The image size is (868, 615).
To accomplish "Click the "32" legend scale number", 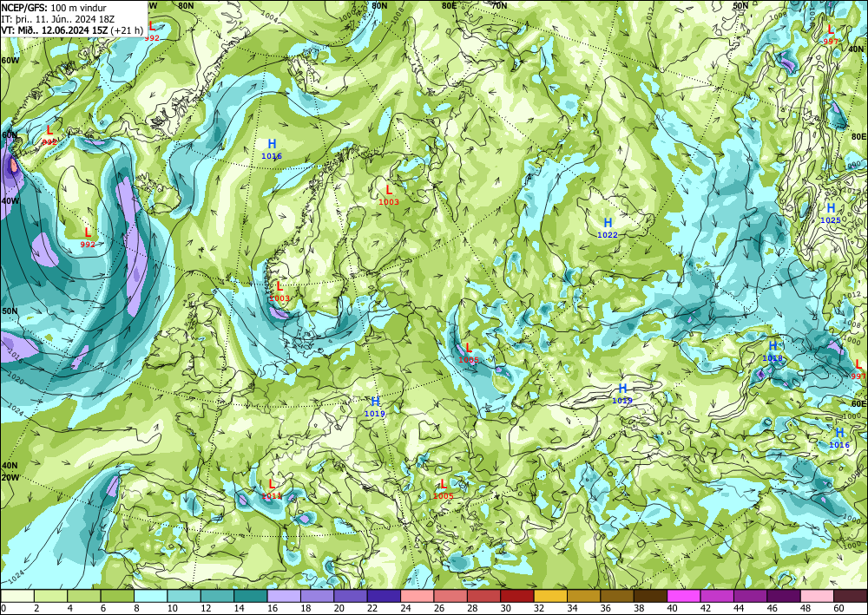I will (539, 609).
